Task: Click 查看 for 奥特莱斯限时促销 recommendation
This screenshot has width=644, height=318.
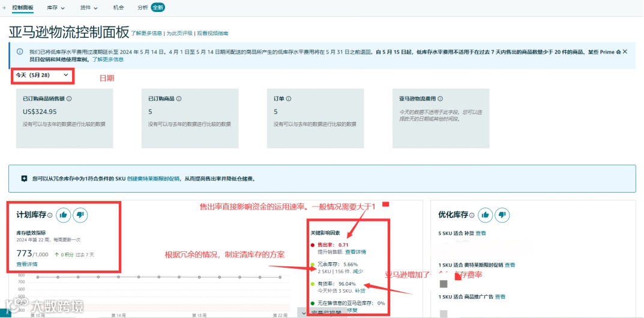Action: 510,265
